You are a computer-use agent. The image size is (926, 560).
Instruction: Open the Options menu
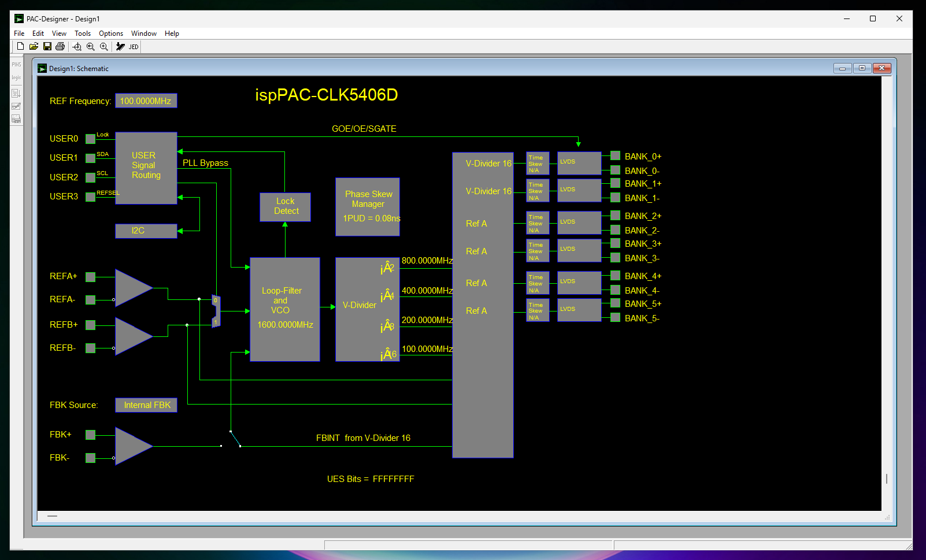111,34
